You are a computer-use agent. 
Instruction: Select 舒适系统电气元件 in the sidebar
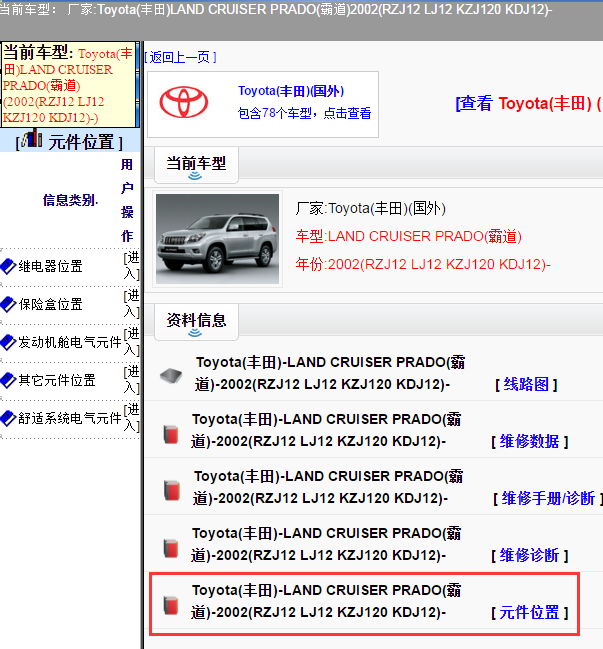(x=70, y=418)
